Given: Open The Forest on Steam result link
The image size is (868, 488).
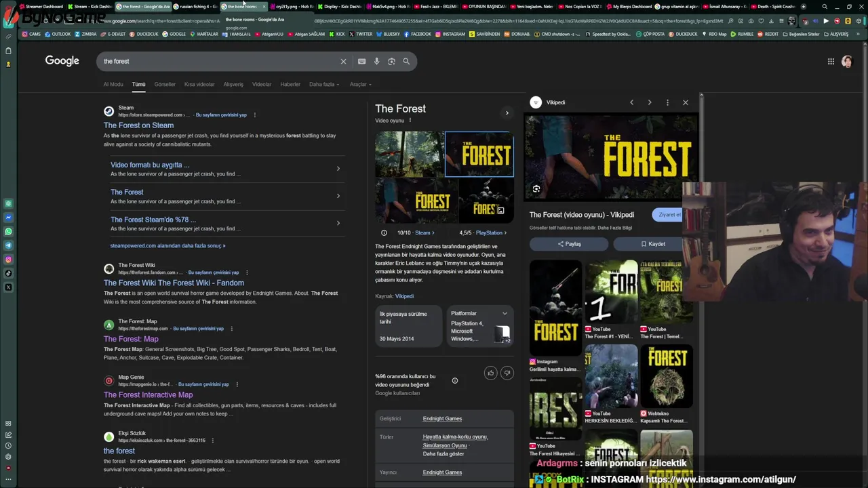Looking at the screenshot, I should click(138, 125).
